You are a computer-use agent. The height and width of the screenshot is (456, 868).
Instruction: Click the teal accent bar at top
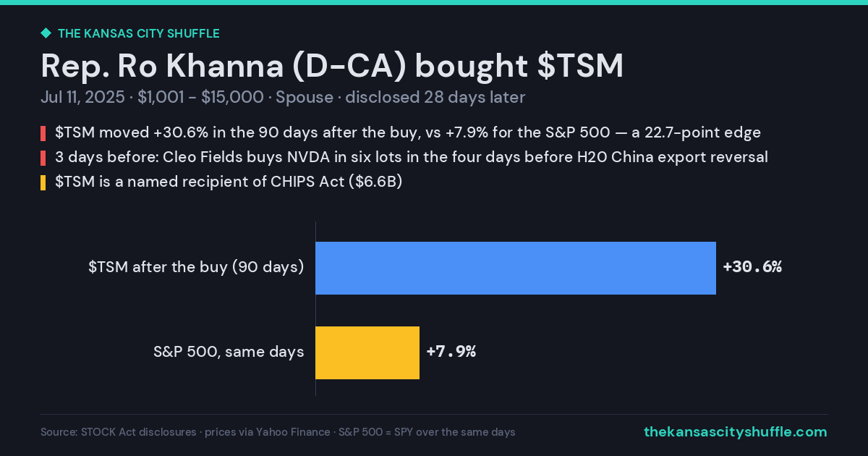(434, 2)
